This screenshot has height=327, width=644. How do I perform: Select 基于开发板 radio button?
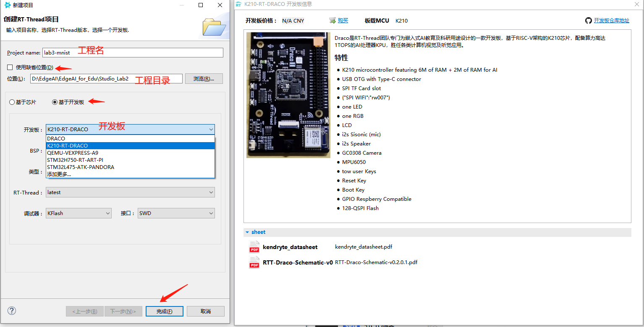pyautogui.click(x=55, y=102)
